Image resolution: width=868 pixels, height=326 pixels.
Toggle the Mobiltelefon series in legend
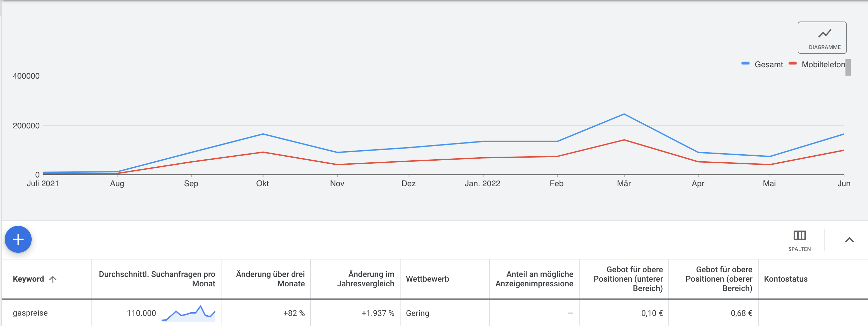click(817, 64)
